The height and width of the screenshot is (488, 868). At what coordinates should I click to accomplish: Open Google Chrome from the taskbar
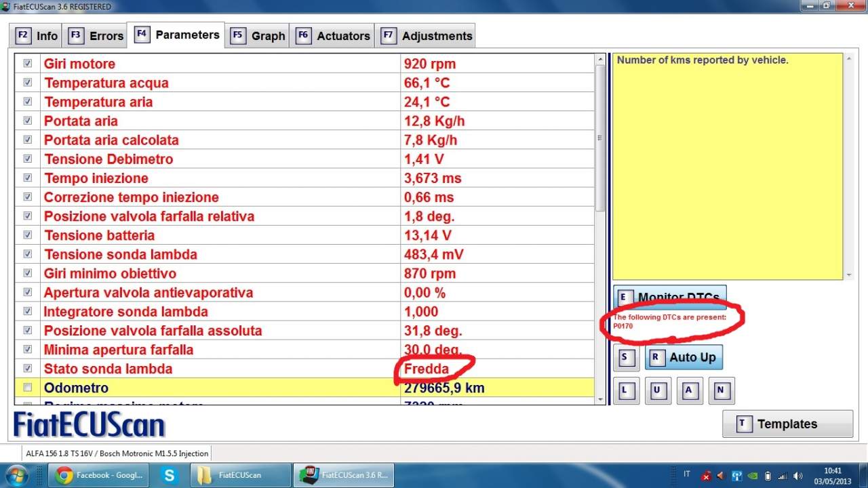(x=99, y=475)
